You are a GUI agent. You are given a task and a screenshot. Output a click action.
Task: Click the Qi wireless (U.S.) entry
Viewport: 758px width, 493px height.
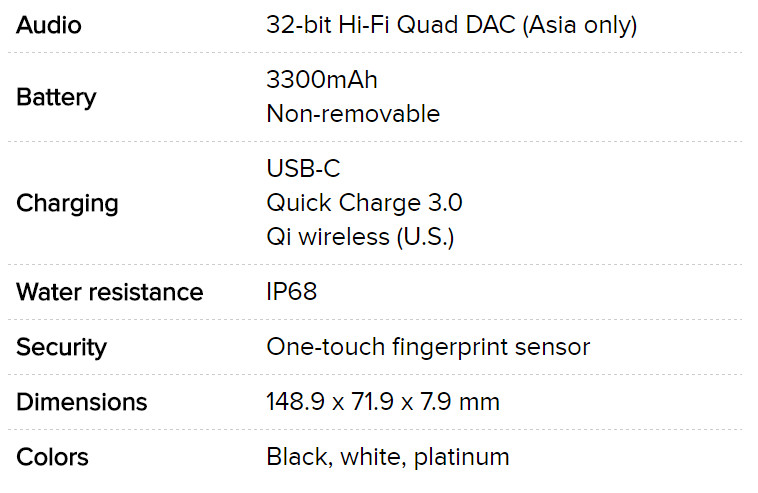click(x=360, y=237)
